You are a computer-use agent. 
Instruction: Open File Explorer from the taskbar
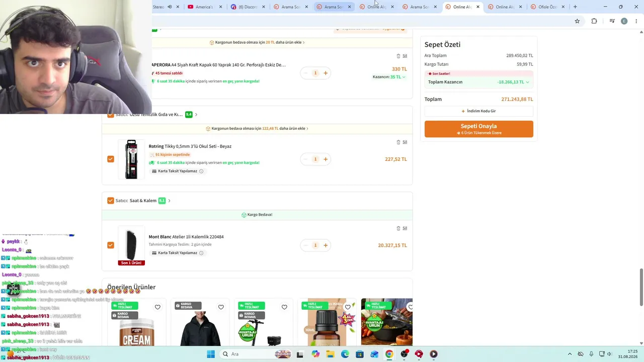pos(330,354)
